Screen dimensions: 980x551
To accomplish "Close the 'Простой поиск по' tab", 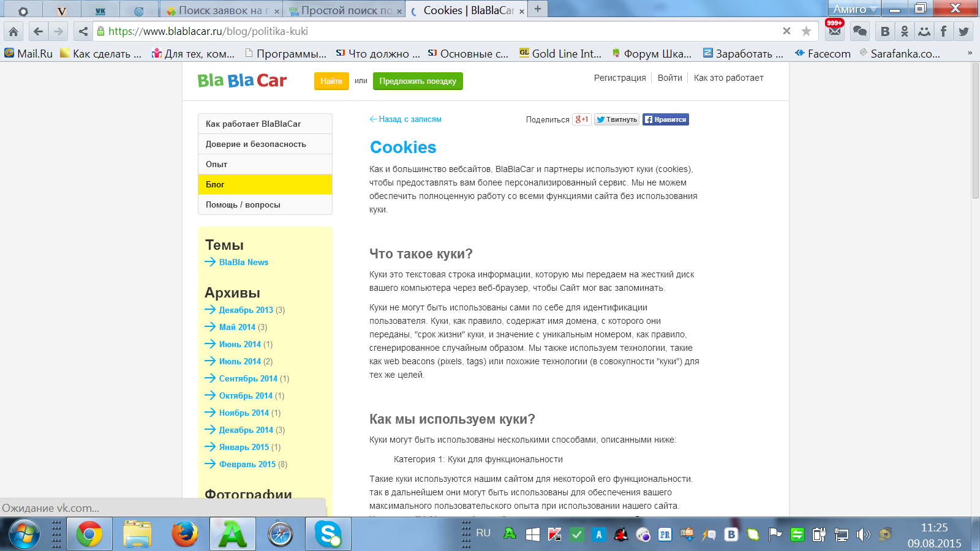I will coord(399,11).
